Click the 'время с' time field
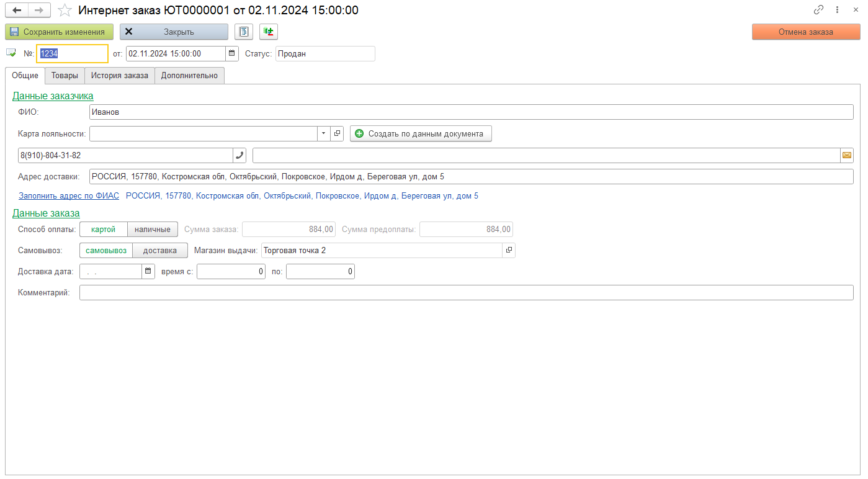 (x=231, y=271)
